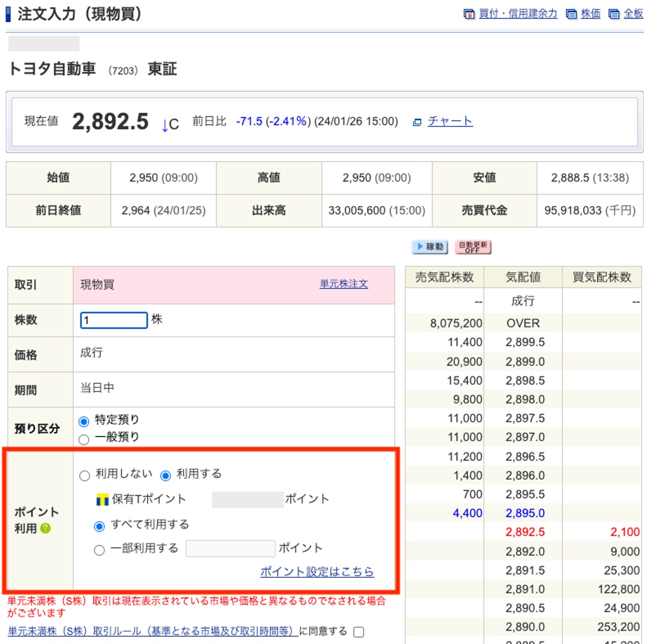Viewport: 656px width, 644px height.
Task: Click the 2,896.5 quote price
Action: (x=525, y=457)
